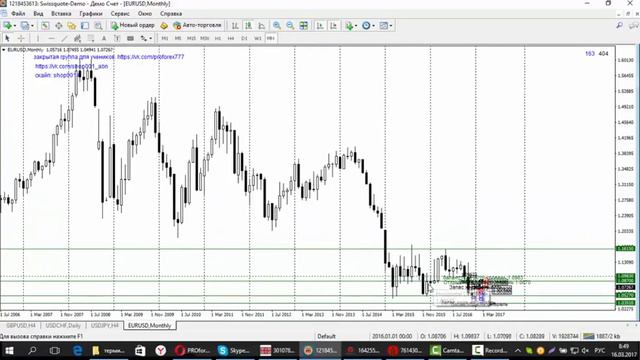Switch to bar chart display
This screenshot has width=640, height=360.
(x=235, y=26)
